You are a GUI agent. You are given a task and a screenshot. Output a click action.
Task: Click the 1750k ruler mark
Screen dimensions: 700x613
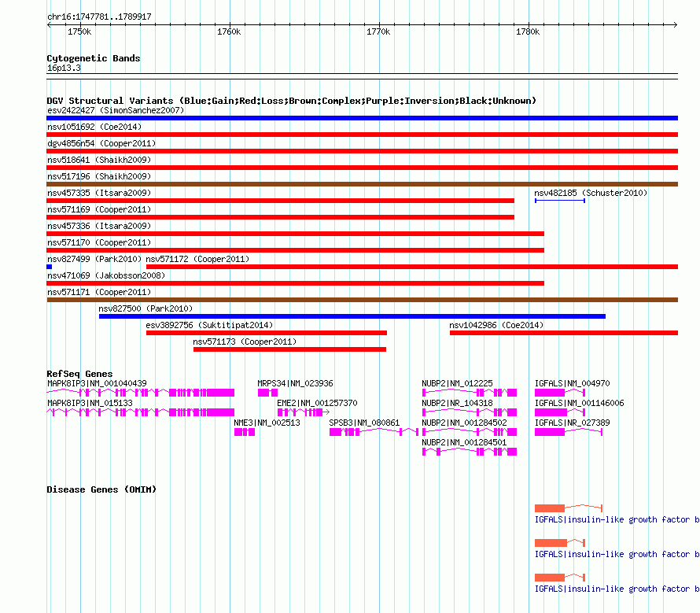[79, 31]
